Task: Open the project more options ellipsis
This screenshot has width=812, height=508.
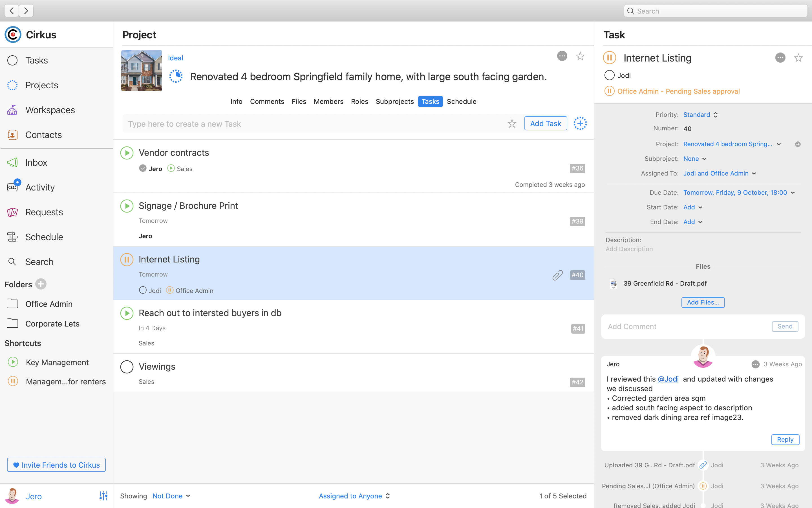Action: pos(562,56)
